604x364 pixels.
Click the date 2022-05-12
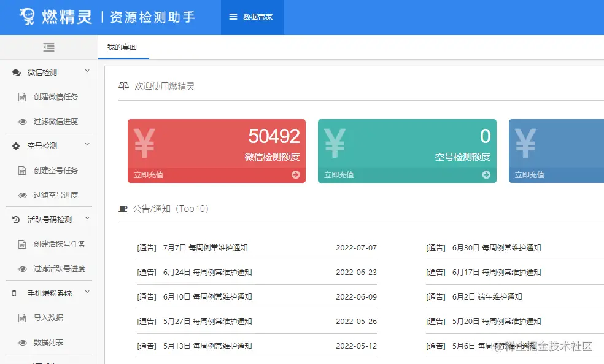click(356, 346)
